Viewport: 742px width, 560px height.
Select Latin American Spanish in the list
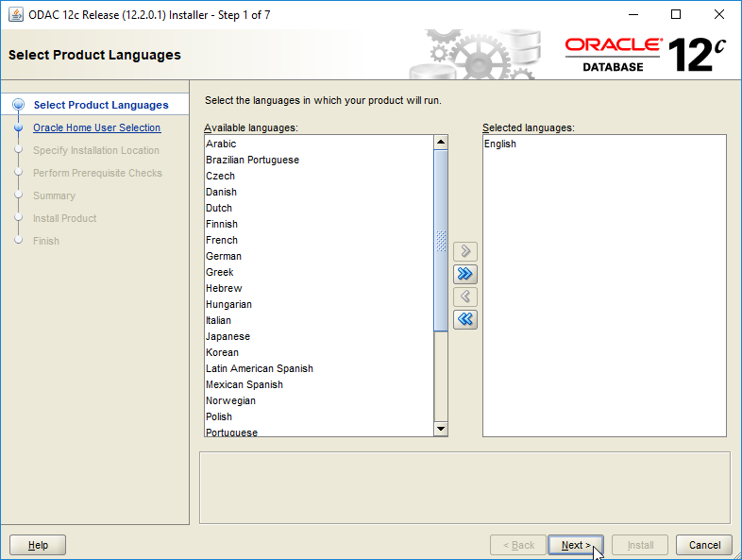tap(319, 369)
